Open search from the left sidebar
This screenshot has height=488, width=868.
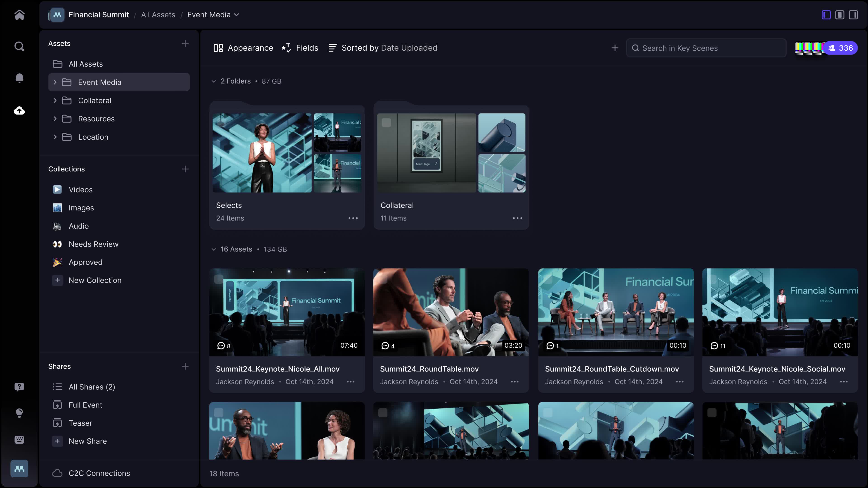pos(19,46)
